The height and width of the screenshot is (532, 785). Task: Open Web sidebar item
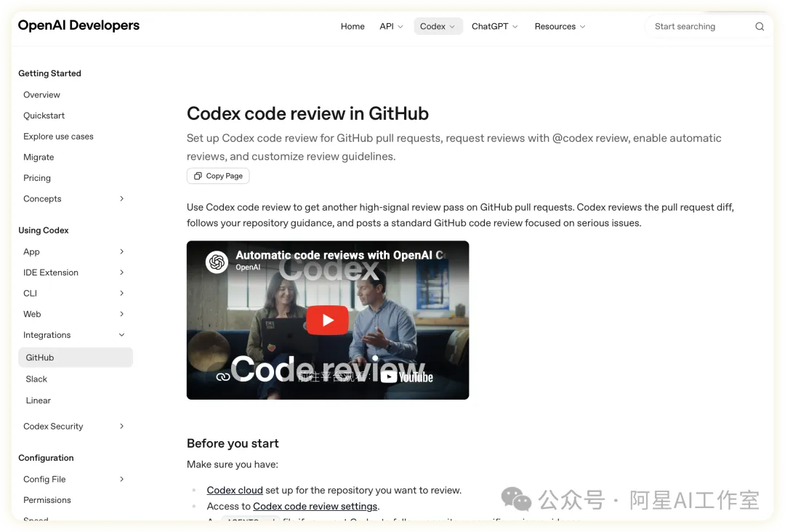click(32, 314)
